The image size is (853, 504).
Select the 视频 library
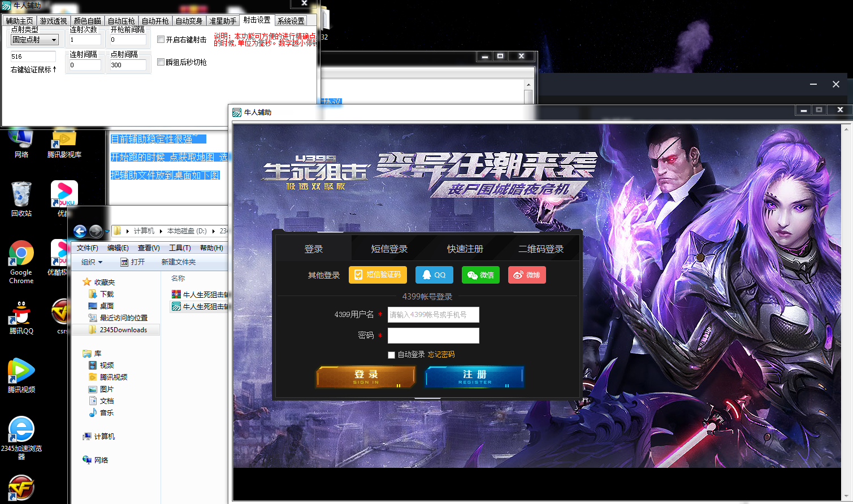click(x=101, y=365)
